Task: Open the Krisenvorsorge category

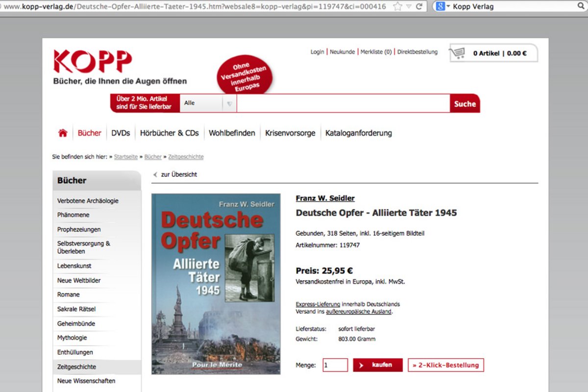Action: [x=290, y=133]
